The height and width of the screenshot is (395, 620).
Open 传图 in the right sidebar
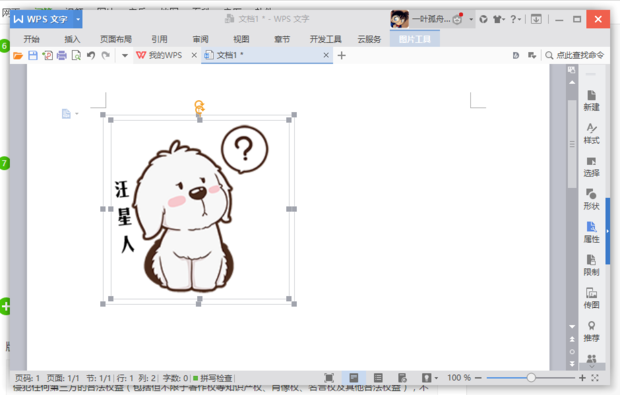click(591, 299)
